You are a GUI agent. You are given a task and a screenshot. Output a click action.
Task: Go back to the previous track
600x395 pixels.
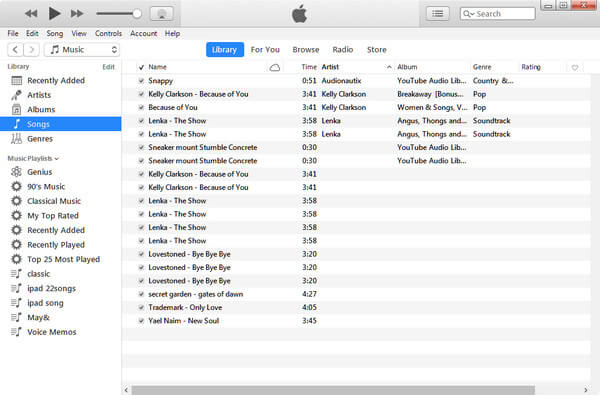pos(31,14)
